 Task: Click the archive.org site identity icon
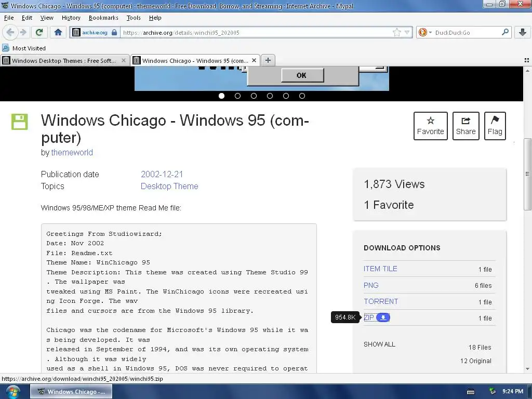(x=76, y=33)
